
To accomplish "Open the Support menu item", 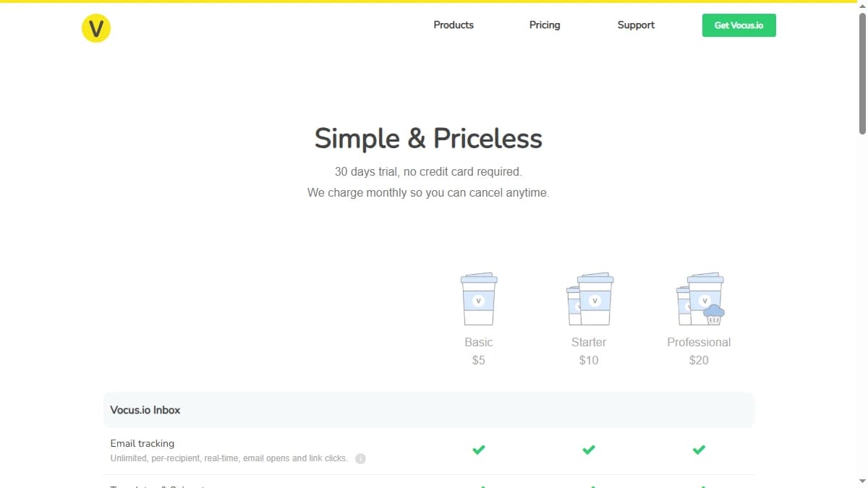I will [636, 25].
